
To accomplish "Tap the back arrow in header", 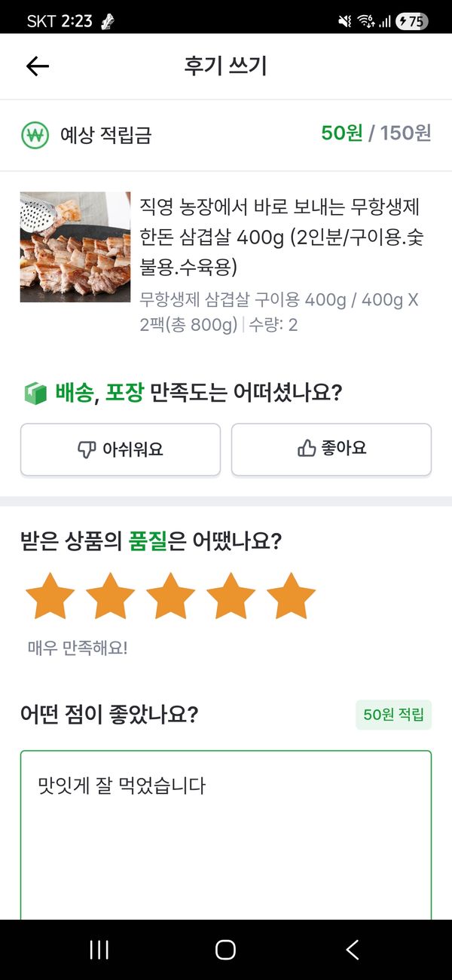I will 38,66.
